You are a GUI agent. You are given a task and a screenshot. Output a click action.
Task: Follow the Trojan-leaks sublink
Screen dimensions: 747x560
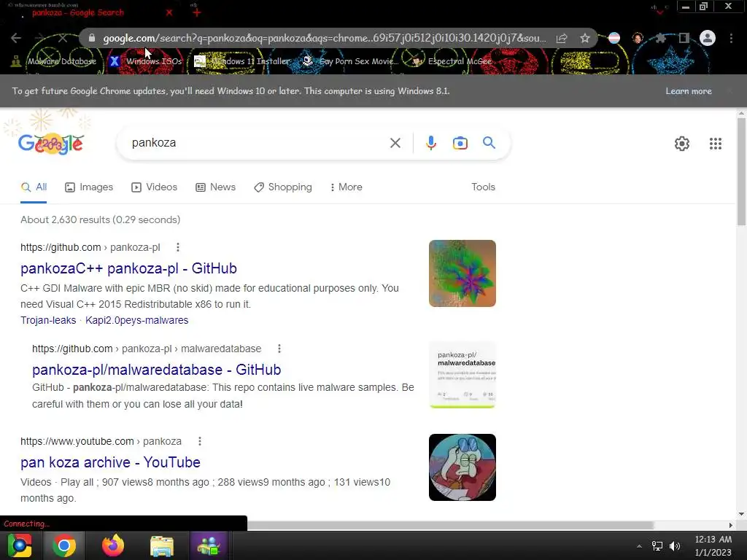click(48, 320)
